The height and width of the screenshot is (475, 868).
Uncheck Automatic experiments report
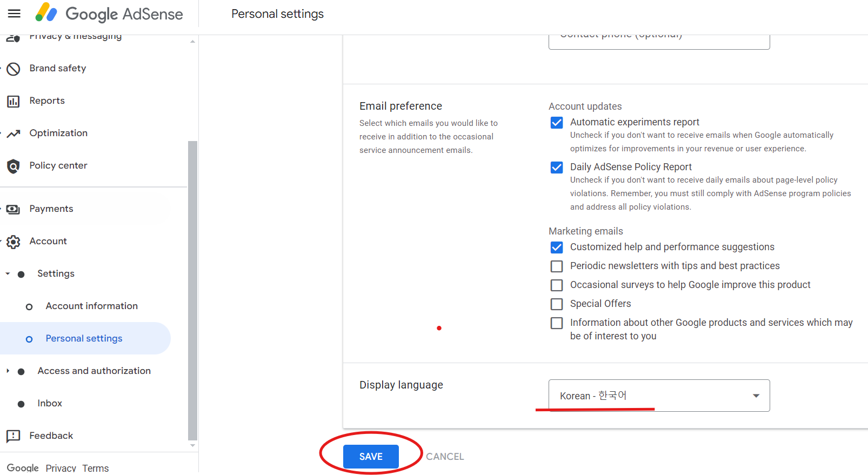coord(557,123)
